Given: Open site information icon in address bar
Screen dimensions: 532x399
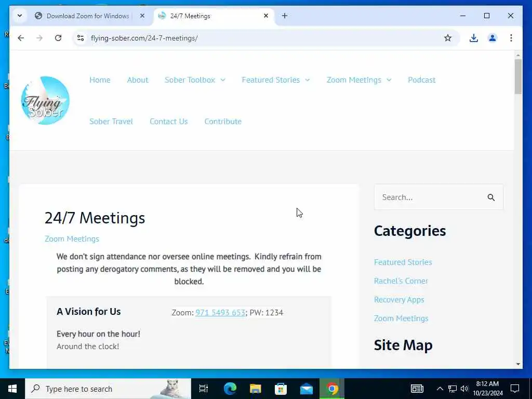Looking at the screenshot, I should coord(81,38).
